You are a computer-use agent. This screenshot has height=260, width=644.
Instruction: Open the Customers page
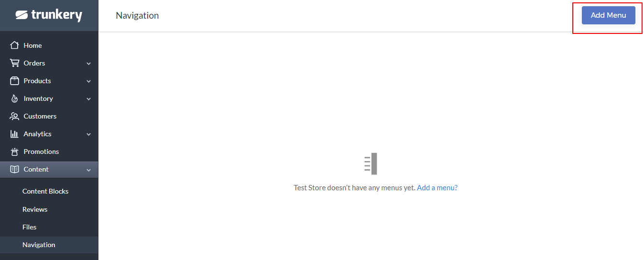[49, 116]
